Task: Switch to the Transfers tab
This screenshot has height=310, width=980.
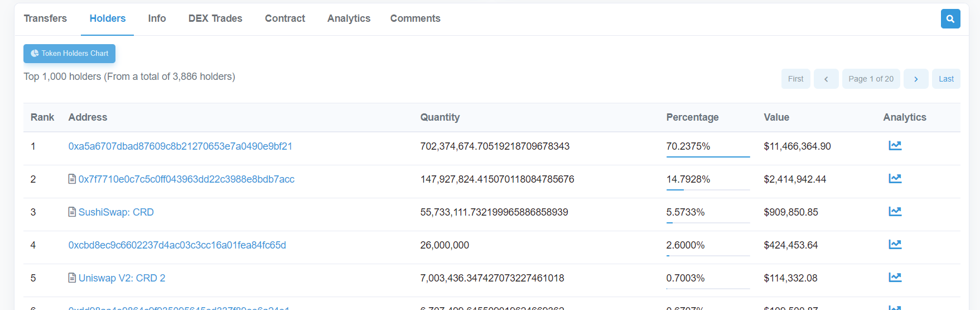Action: click(x=45, y=18)
